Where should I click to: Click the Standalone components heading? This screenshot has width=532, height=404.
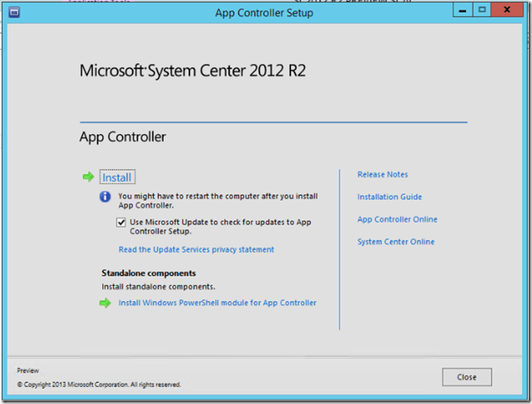149,273
